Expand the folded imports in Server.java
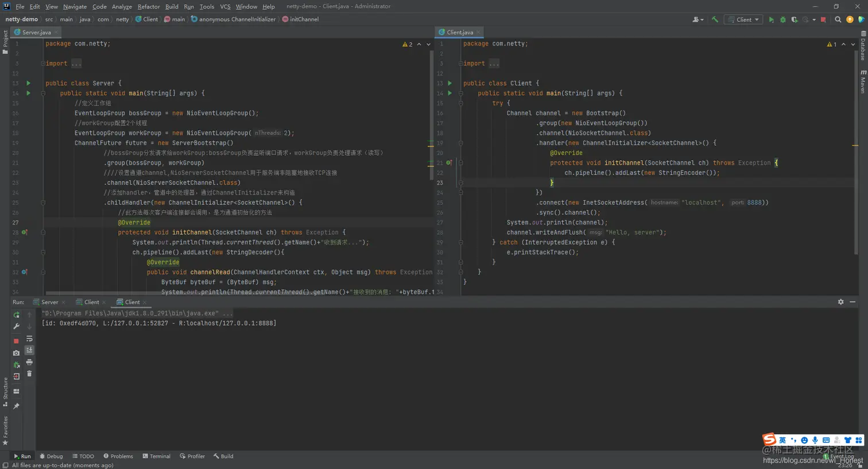The height and width of the screenshot is (469, 868). pyautogui.click(x=76, y=64)
